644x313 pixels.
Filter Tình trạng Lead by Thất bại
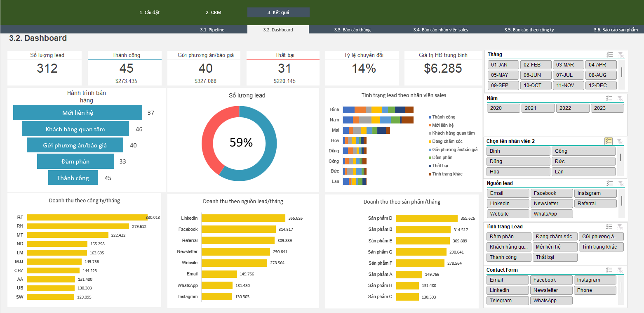pos(555,257)
